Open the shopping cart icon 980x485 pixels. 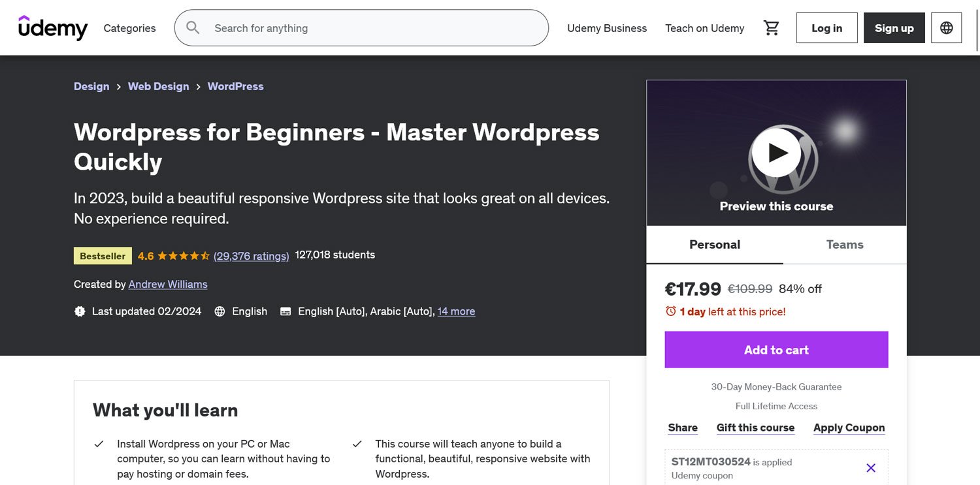(x=772, y=28)
